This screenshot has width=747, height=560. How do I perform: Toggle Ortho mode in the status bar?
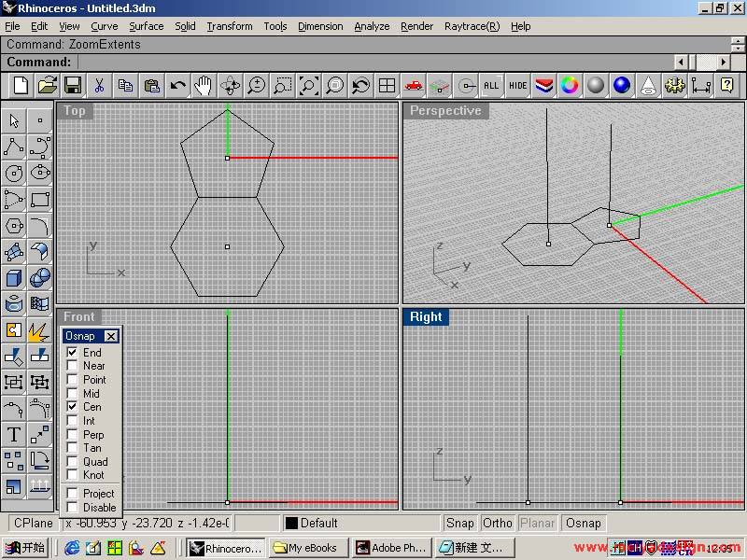click(x=498, y=524)
